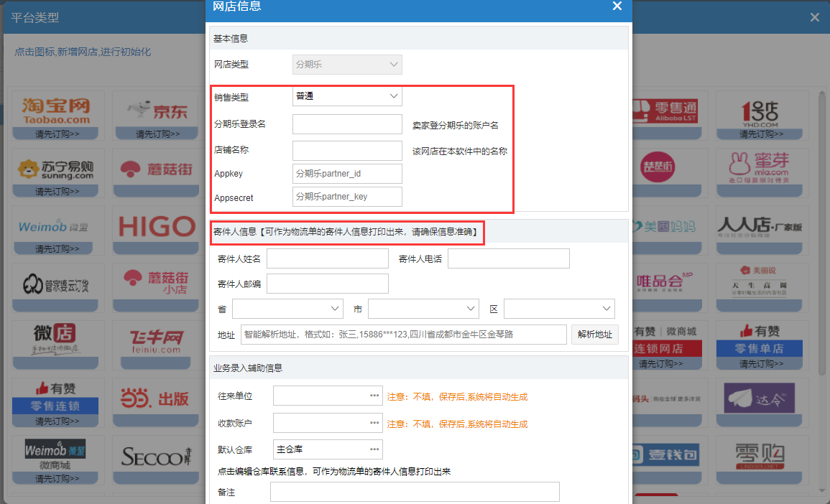Pick the 美囤妈妈 platform icon
The height and width of the screenshot is (504, 830).
[x=664, y=226]
